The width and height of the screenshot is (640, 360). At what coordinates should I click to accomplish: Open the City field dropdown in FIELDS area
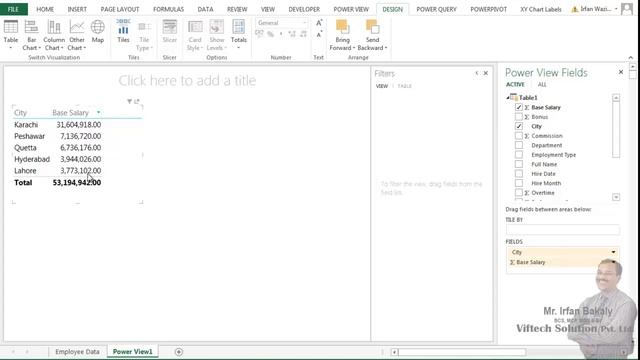pyautogui.click(x=613, y=252)
